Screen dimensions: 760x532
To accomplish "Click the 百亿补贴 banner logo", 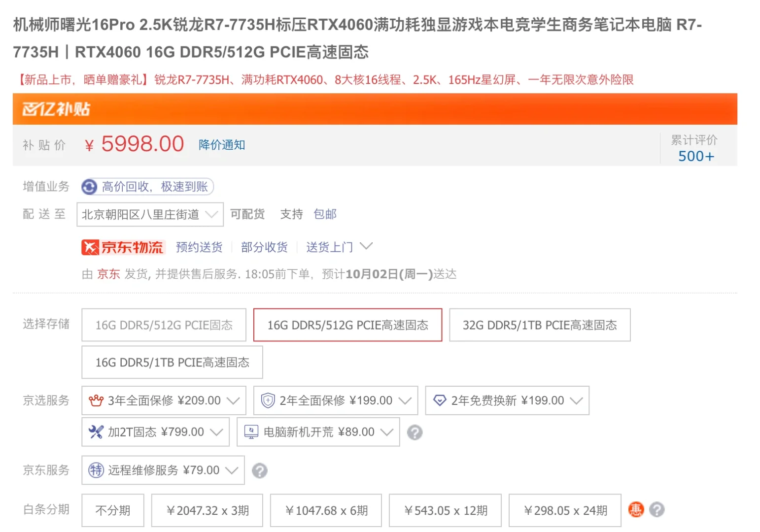I will [56, 109].
